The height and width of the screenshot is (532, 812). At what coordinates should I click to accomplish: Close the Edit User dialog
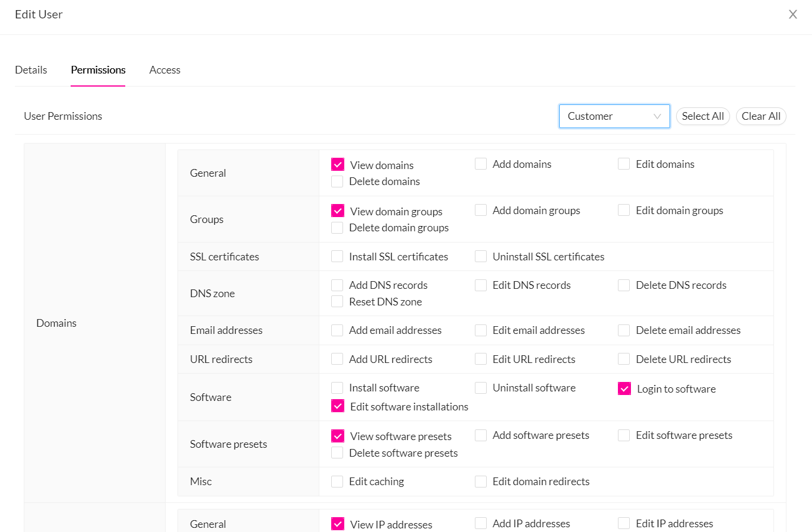(793, 14)
